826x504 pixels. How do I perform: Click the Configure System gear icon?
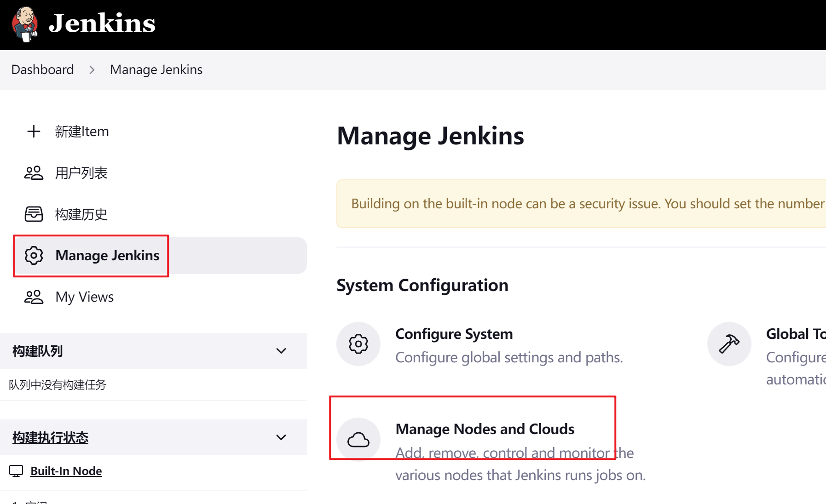(x=358, y=344)
